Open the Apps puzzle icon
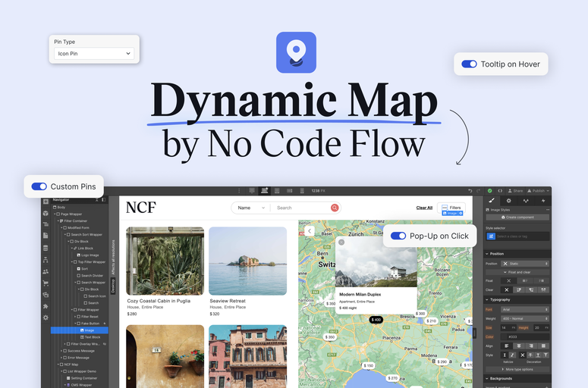The width and height of the screenshot is (588, 388). pyautogui.click(x=46, y=306)
